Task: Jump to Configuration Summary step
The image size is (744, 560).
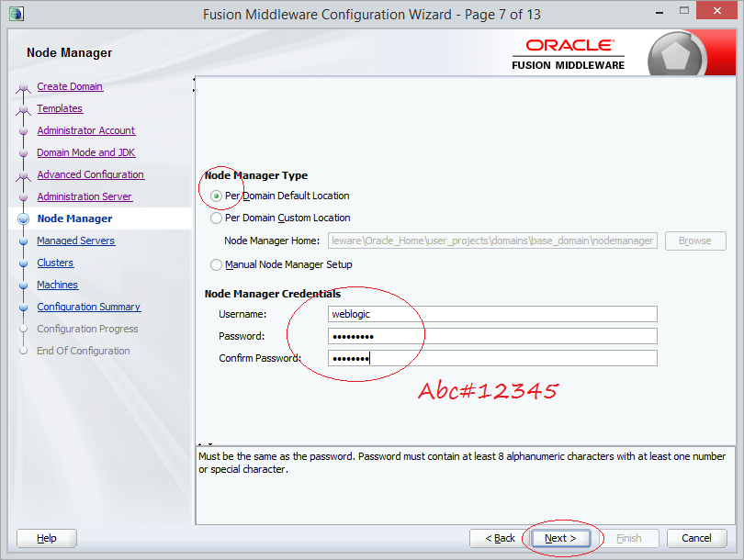Action: 89,307
